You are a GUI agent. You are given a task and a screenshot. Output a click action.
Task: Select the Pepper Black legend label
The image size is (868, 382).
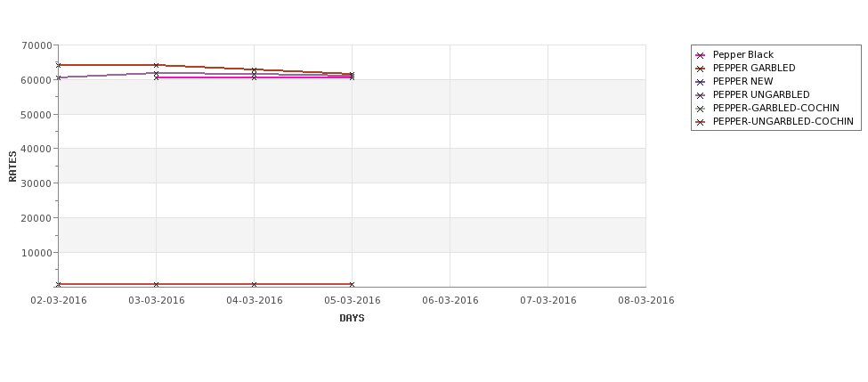742,55
